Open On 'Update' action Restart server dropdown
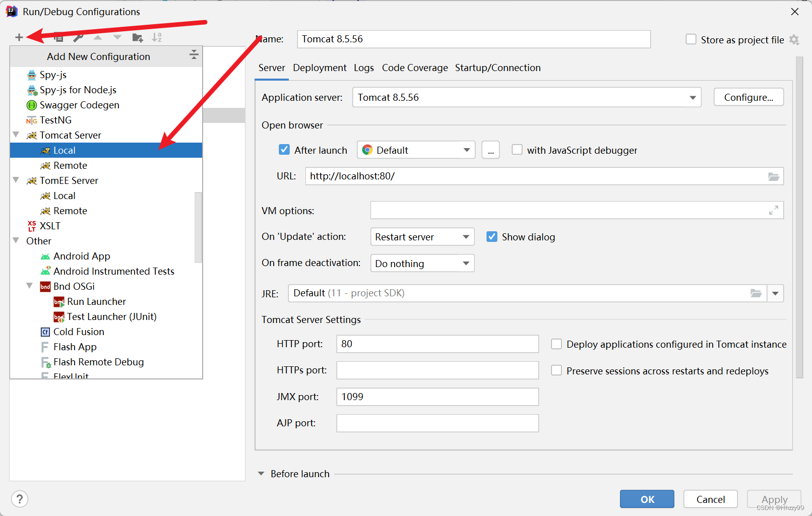The image size is (812, 516). click(x=422, y=237)
